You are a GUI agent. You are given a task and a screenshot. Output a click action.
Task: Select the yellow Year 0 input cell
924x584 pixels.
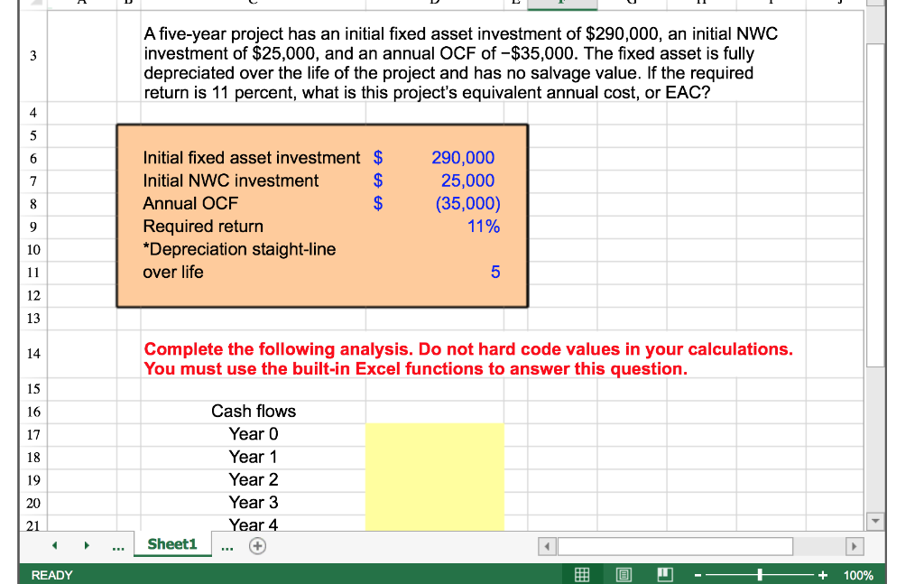pos(434,434)
